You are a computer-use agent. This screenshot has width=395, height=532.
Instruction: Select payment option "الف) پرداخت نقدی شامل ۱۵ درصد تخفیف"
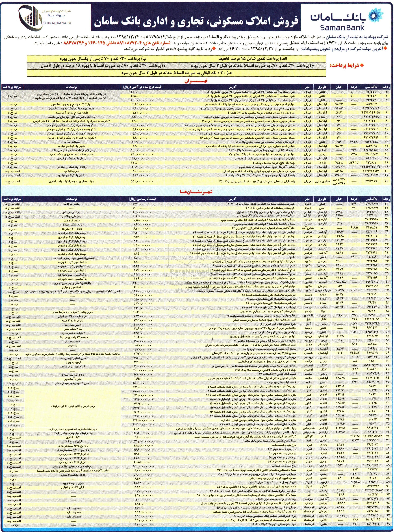(252, 58)
